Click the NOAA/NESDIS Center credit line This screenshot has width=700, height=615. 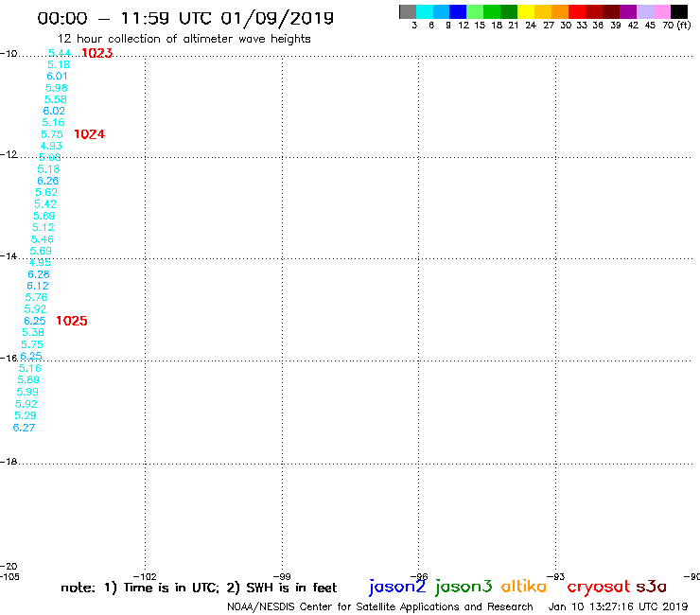pyautogui.click(x=380, y=607)
